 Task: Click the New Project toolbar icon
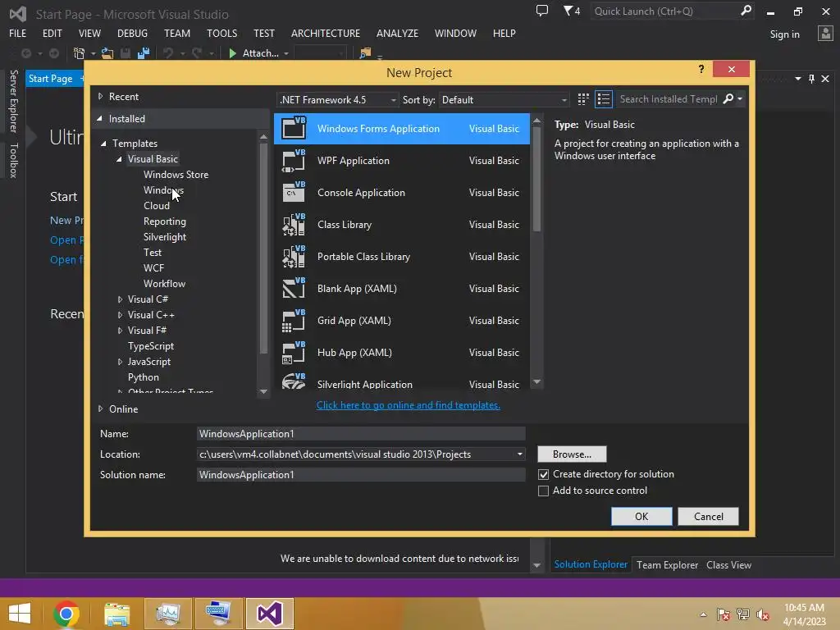[80, 53]
